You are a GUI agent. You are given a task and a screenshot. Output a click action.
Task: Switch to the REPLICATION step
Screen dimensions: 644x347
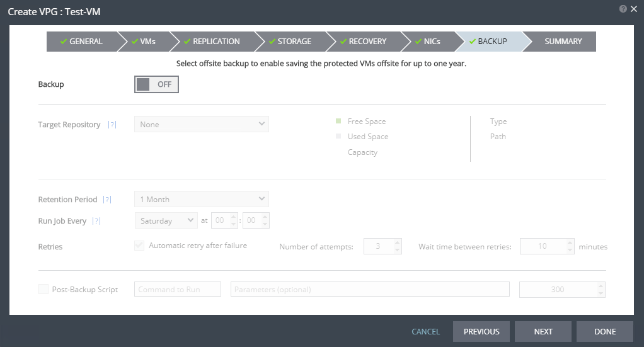click(212, 42)
